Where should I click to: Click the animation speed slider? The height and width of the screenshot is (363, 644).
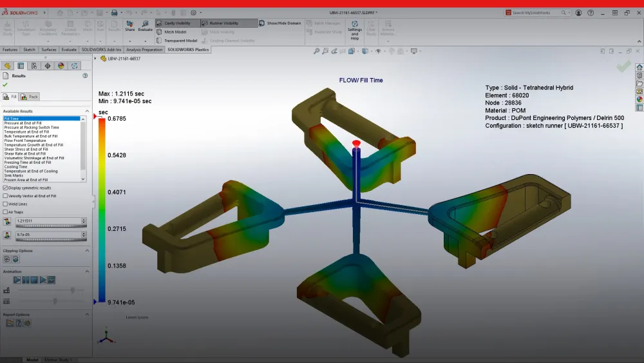[x=51, y=290]
